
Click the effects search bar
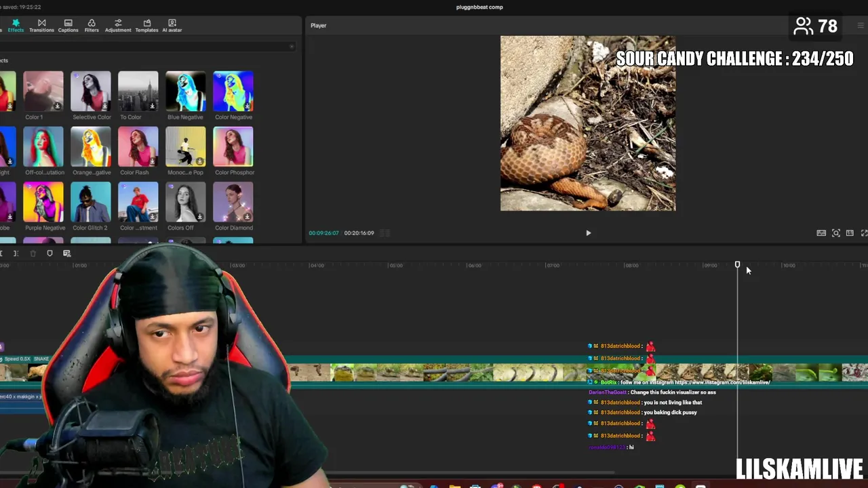tap(146, 47)
